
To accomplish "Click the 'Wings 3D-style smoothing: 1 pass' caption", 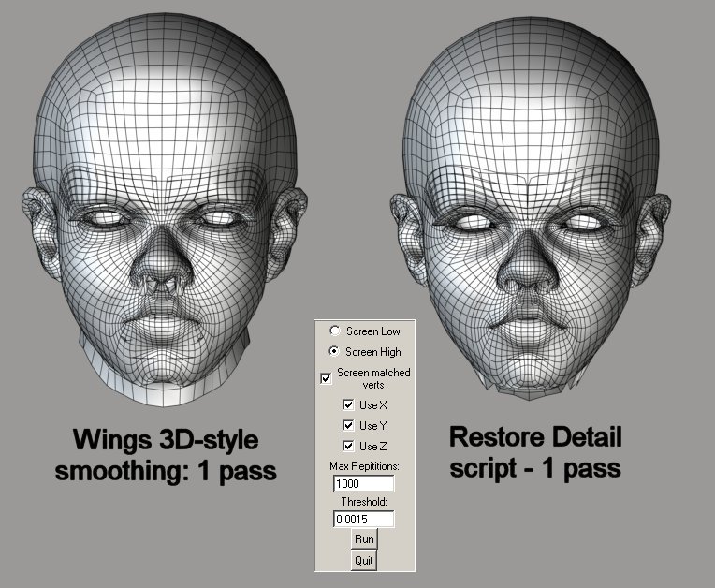I will click(166, 455).
